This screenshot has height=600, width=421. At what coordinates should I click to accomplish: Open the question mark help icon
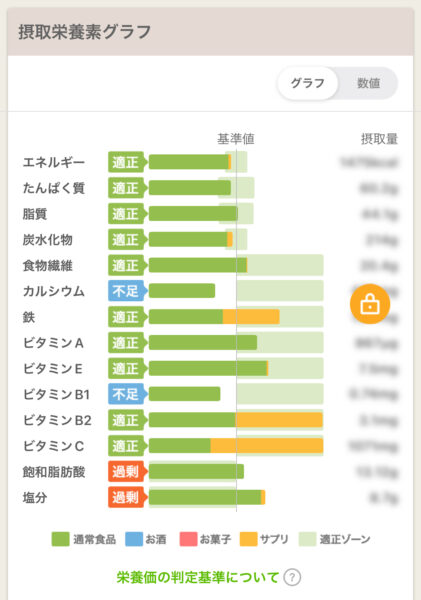[x=292, y=577]
